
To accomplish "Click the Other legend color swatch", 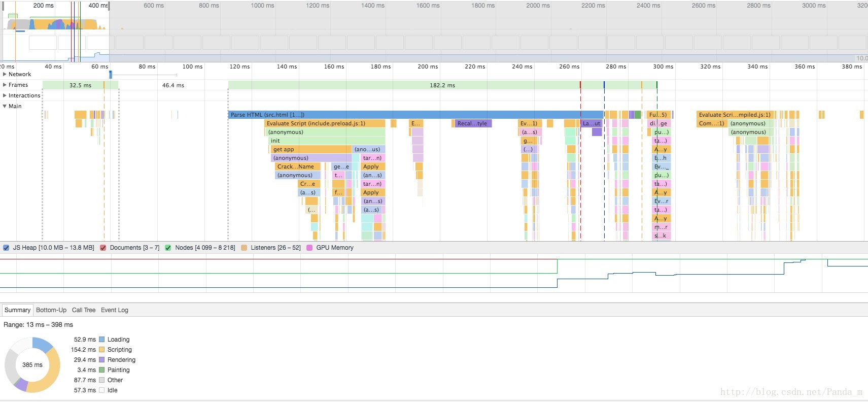I will tap(102, 380).
